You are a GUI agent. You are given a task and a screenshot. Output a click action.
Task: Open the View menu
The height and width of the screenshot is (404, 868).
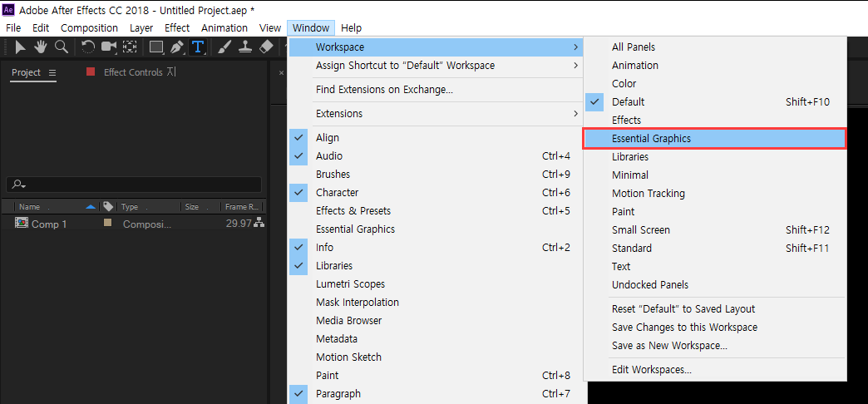click(x=270, y=27)
